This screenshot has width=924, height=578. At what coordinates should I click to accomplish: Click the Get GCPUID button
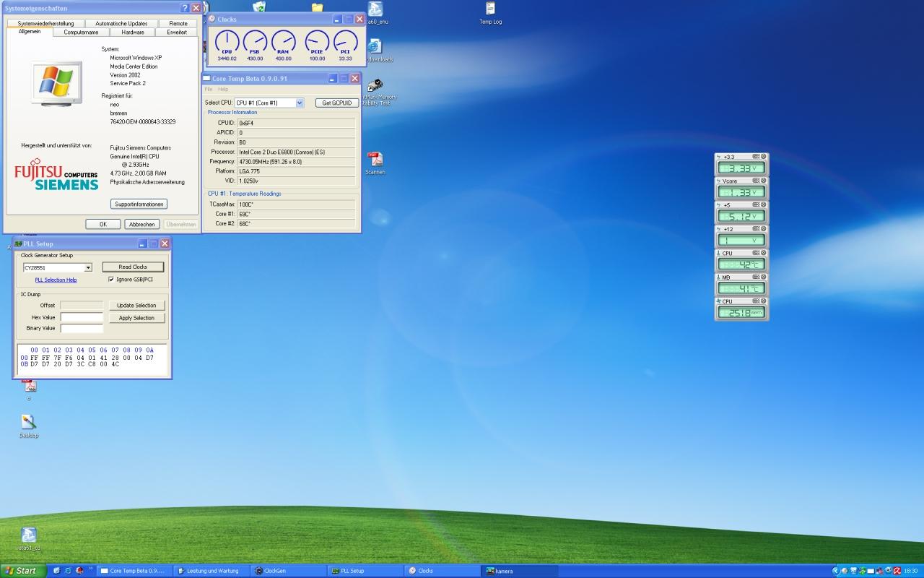(337, 103)
